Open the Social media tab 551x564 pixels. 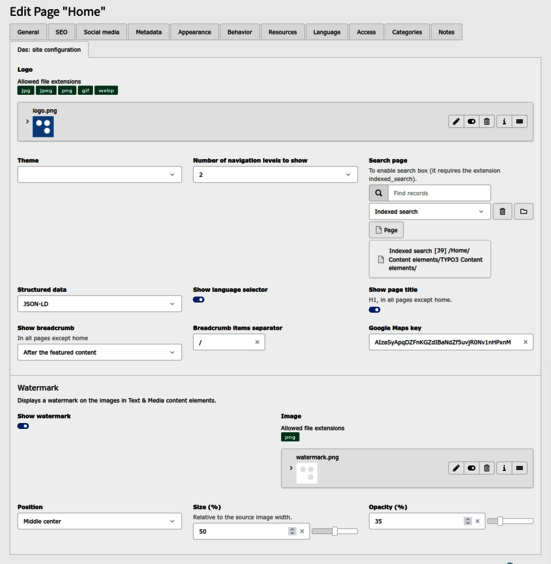101,32
